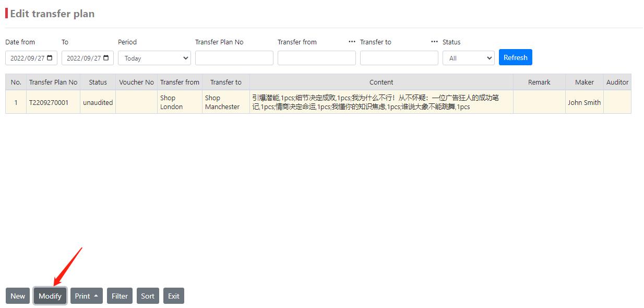Click the Status column header in table
Screen dimensions: 644x308
[x=98, y=82]
